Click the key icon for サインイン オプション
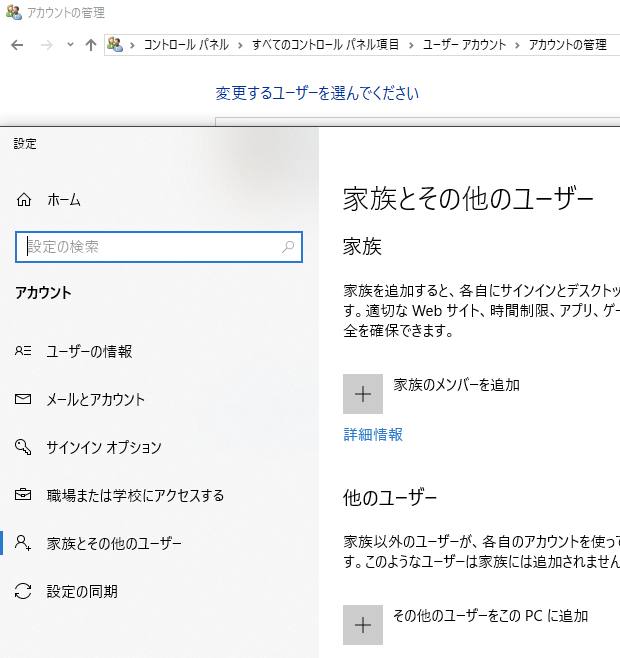Image resolution: width=620 pixels, height=658 pixels. click(x=24, y=448)
